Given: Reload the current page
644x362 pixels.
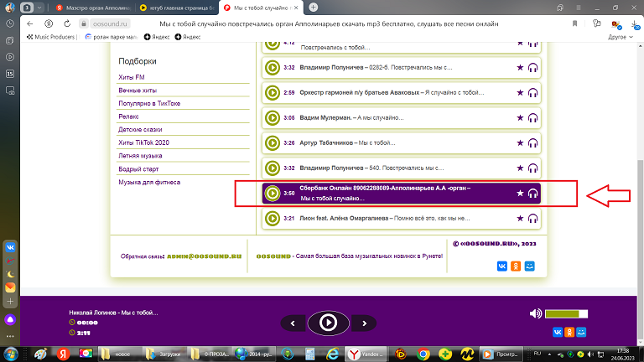Looking at the screenshot, I should [67, 23].
